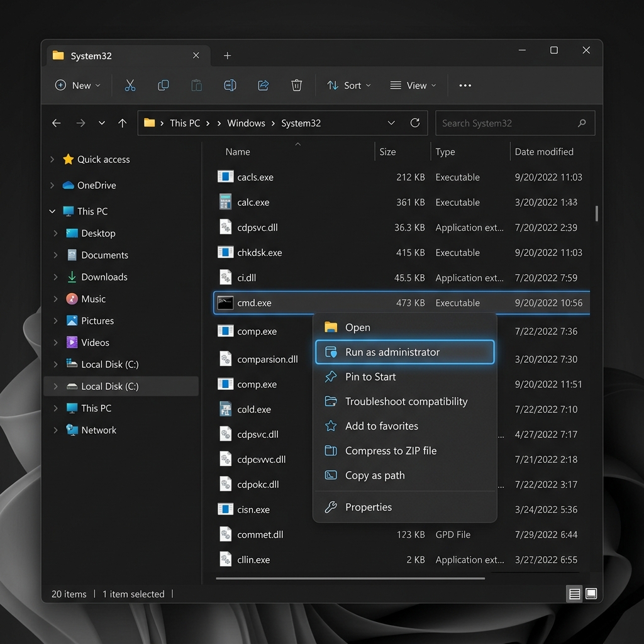644x644 pixels.
Task: Select Pictures in the sidebar
Action: click(97, 320)
